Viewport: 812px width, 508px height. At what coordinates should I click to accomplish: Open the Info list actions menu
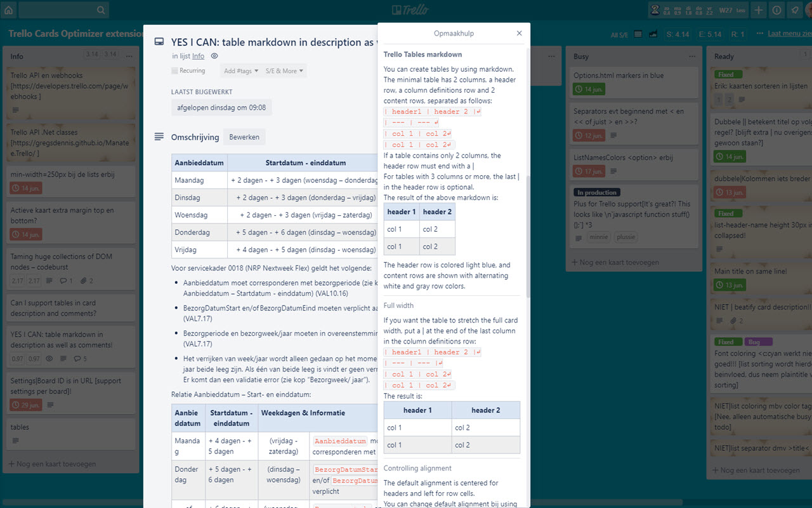129,56
